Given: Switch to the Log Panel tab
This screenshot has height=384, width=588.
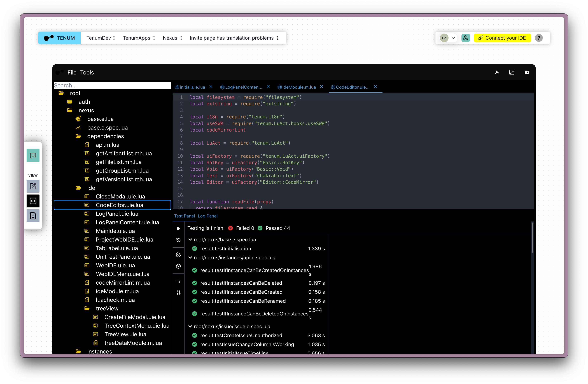Looking at the screenshot, I should point(207,216).
